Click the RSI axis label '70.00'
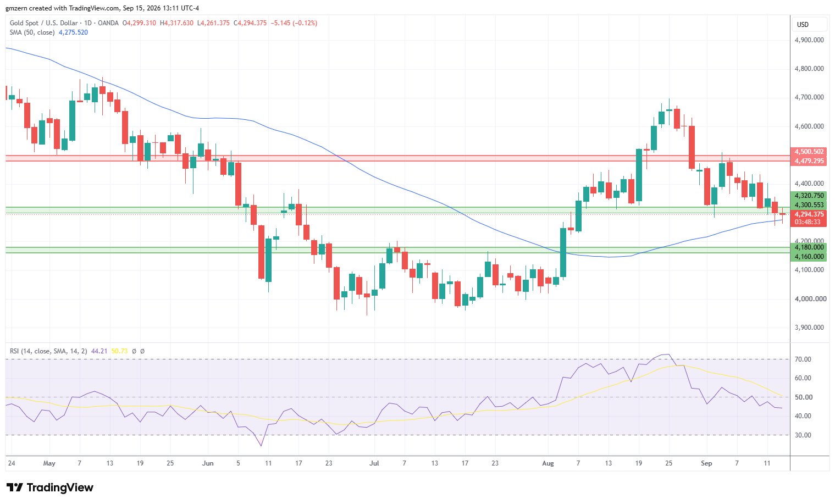Image resolution: width=835 pixels, height=504 pixels. click(x=803, y=359)
